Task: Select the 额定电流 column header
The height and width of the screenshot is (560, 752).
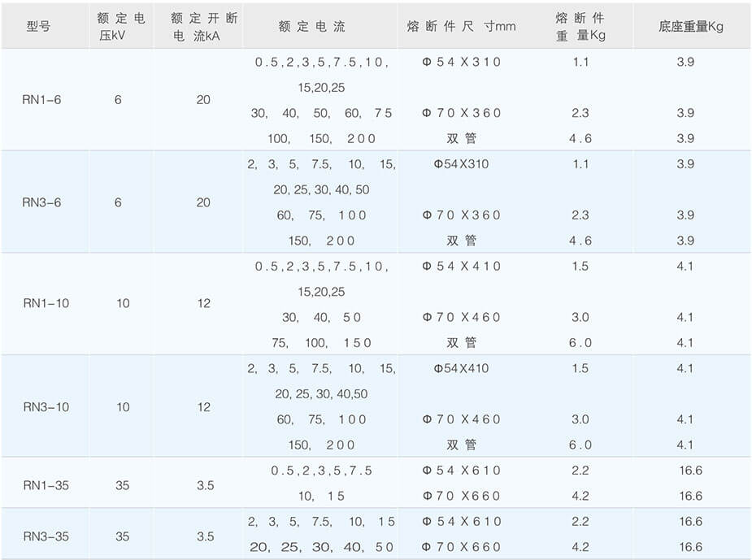Action: (311, 26)
